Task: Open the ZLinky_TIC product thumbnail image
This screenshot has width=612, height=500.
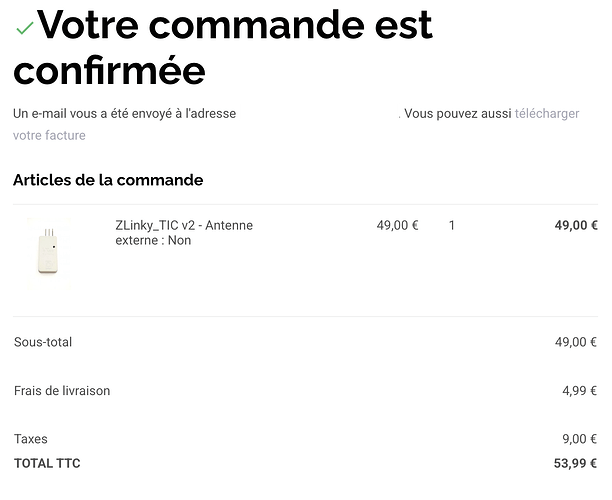Action: tap(47, 247)
